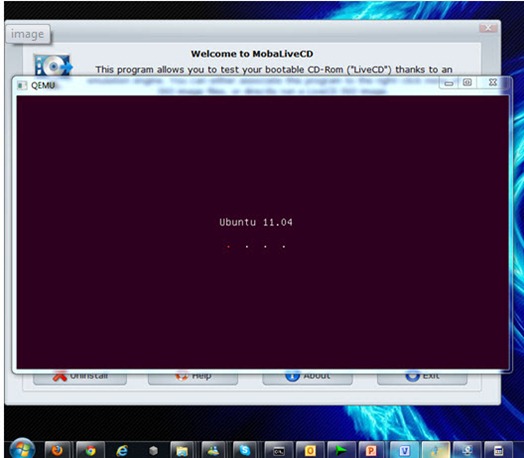Open Google Chrome from the taskbar
Image resolution: width=524 pixels, height=458 pixels.
click(90, 450)
